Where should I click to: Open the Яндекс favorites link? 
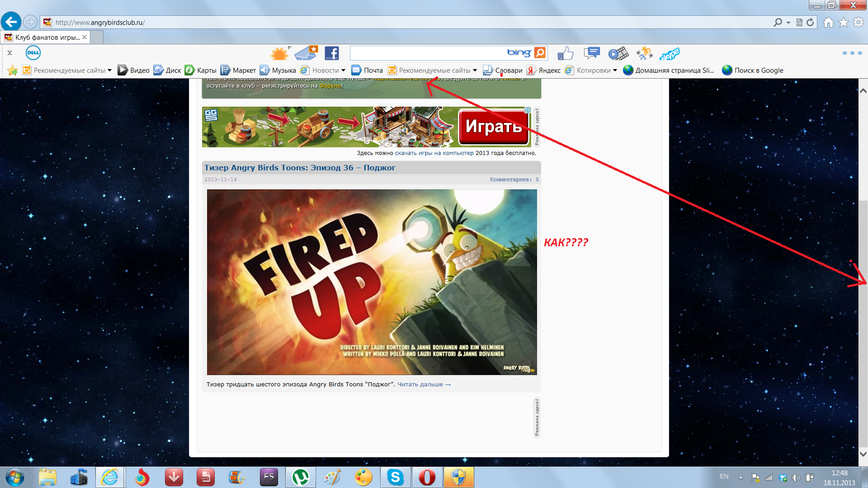tap(543, 70)
